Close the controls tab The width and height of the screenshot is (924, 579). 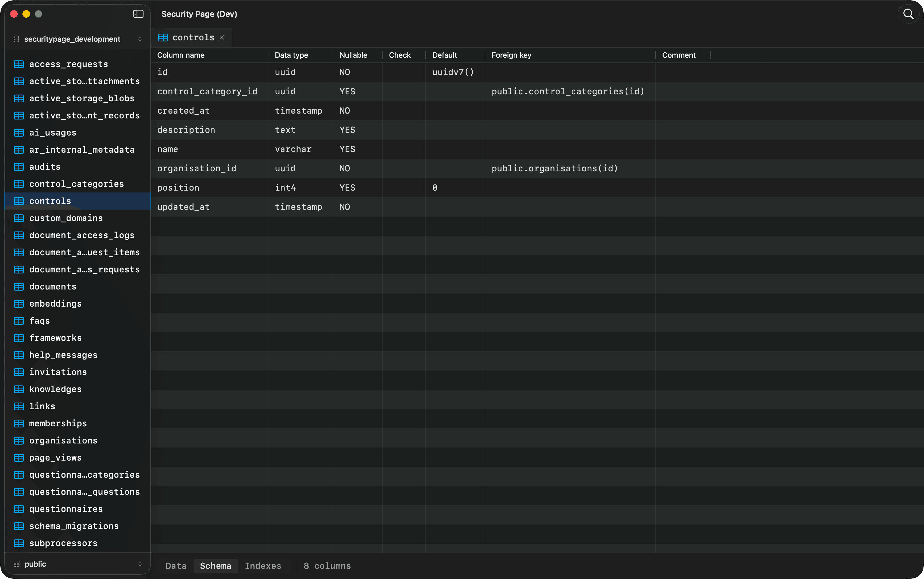(x=222, y=37)
